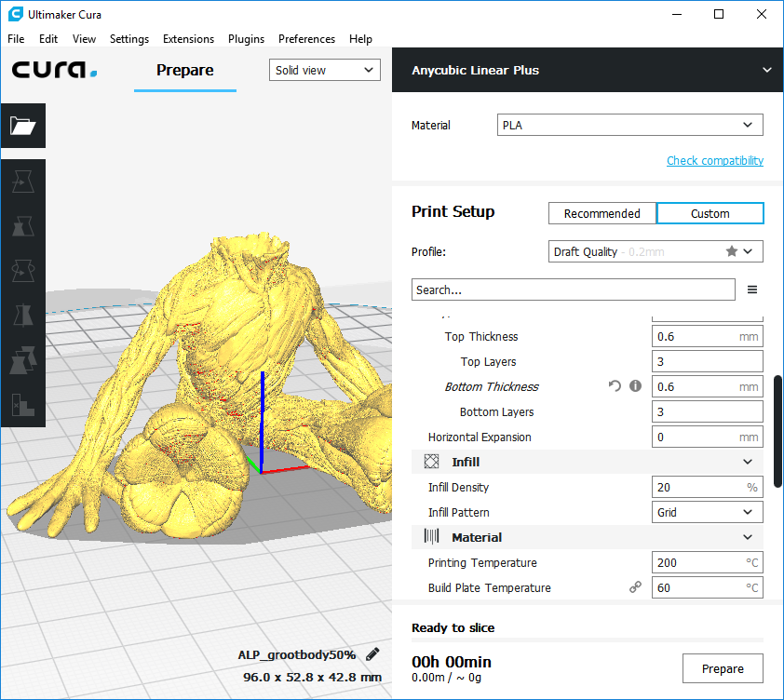Click the Bottom Thickness setting label
Viewport: 784px width, 700px height.
[492, 386]
